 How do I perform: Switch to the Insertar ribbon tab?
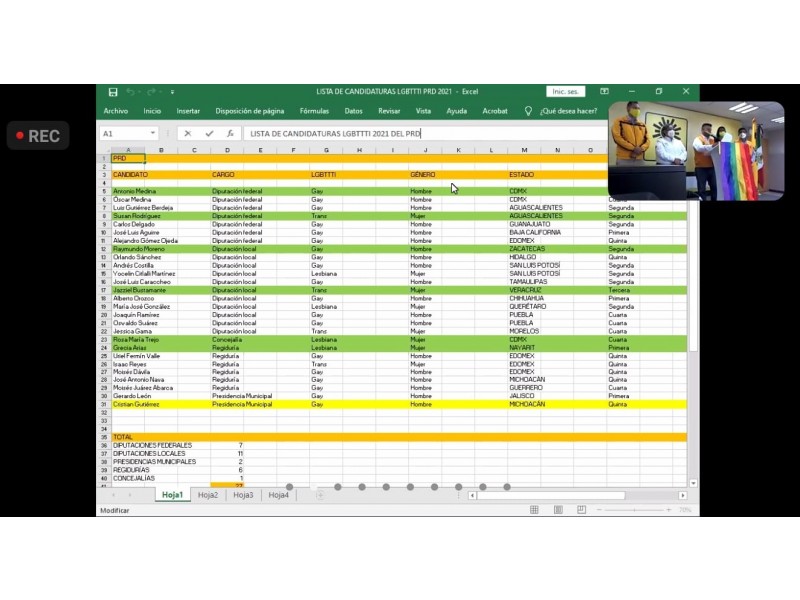click(188, 111)
